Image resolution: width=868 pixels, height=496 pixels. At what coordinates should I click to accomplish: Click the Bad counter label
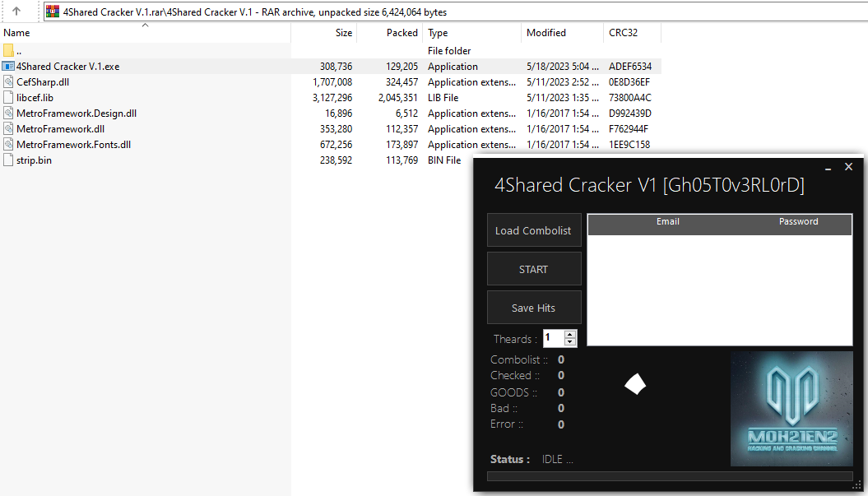click(504, 408)
